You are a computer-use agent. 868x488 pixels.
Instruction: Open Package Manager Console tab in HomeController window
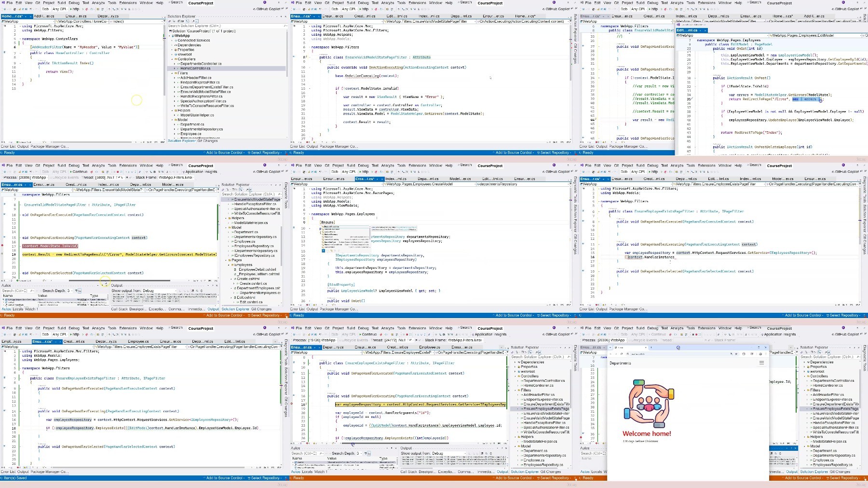(49, 146)
